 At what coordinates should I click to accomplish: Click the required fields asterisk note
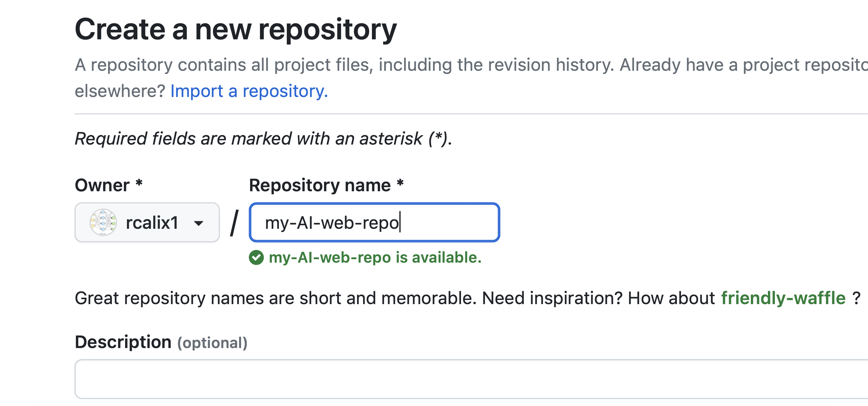(x=263, y=138)
